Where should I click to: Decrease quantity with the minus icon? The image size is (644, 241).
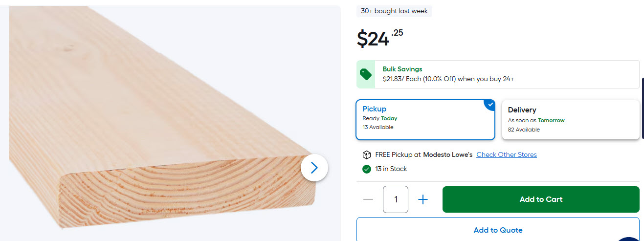(x=369, y=199)
